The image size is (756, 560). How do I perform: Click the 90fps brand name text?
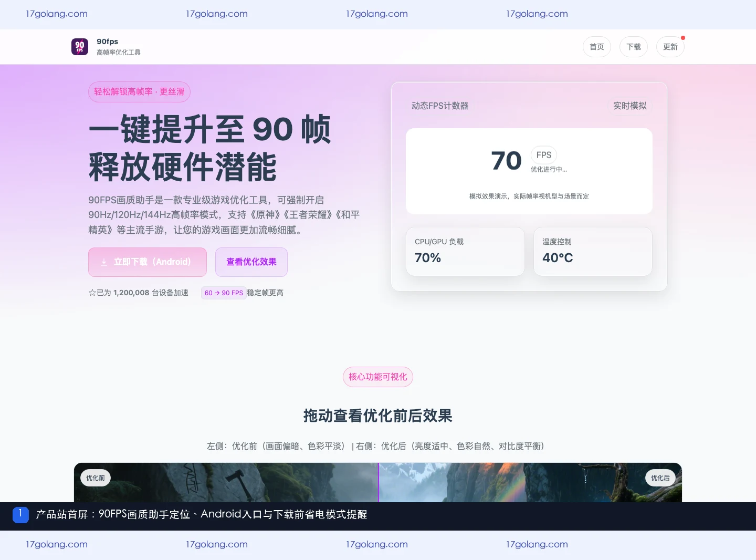[108, 42]
